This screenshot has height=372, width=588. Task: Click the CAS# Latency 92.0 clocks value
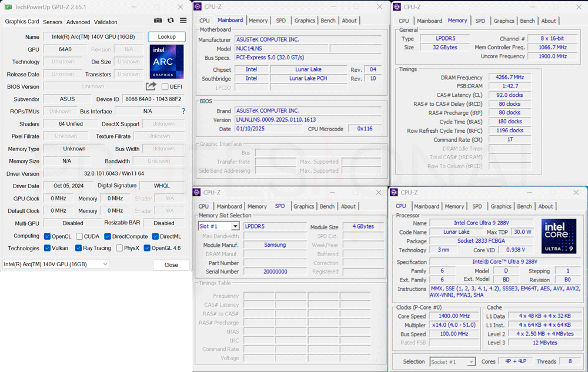[510, 95]
